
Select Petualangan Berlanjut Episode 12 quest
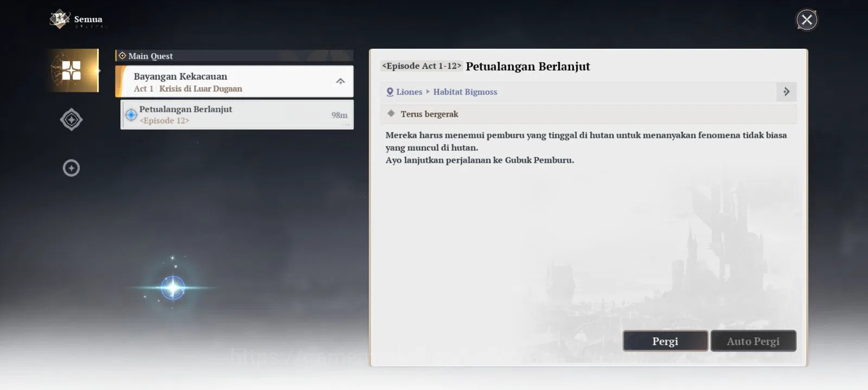pos(237,114)
